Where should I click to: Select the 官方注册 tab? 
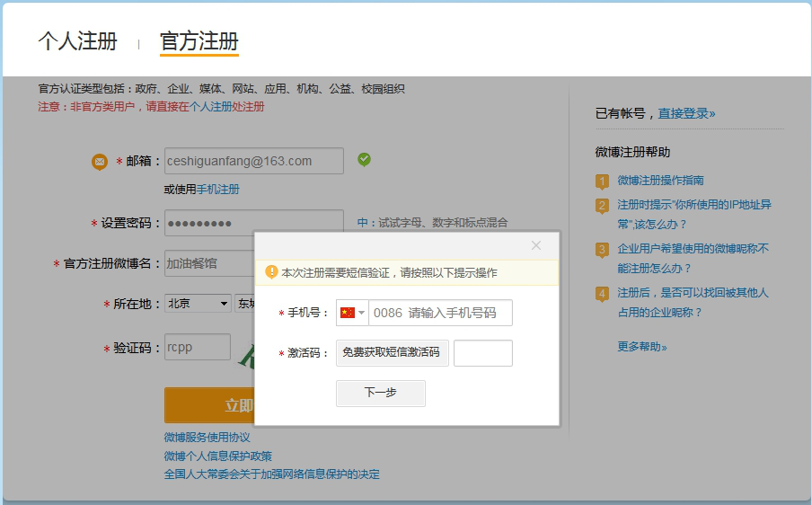tap(199, 41)
